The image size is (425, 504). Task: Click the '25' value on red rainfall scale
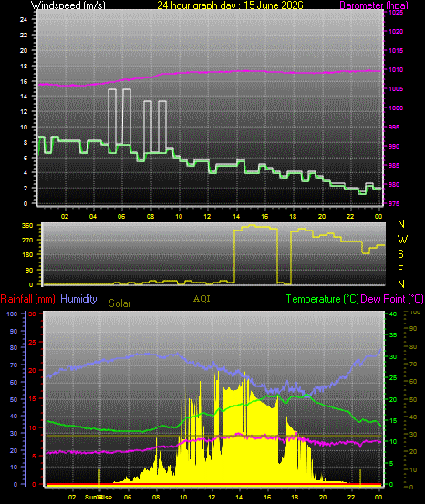32,343
